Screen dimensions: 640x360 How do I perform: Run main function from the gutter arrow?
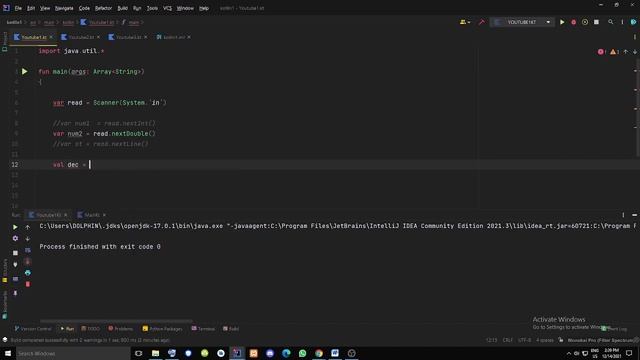24,71
